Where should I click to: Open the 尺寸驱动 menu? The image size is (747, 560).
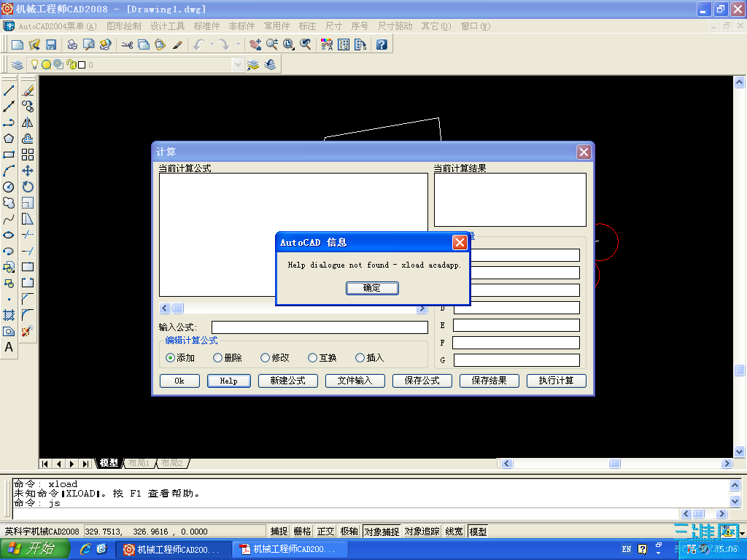[395, 26]
